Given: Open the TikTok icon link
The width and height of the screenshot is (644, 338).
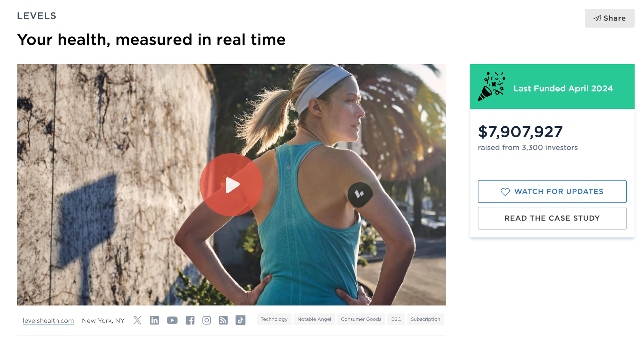Looking at the screenshot, I should 241,320.
